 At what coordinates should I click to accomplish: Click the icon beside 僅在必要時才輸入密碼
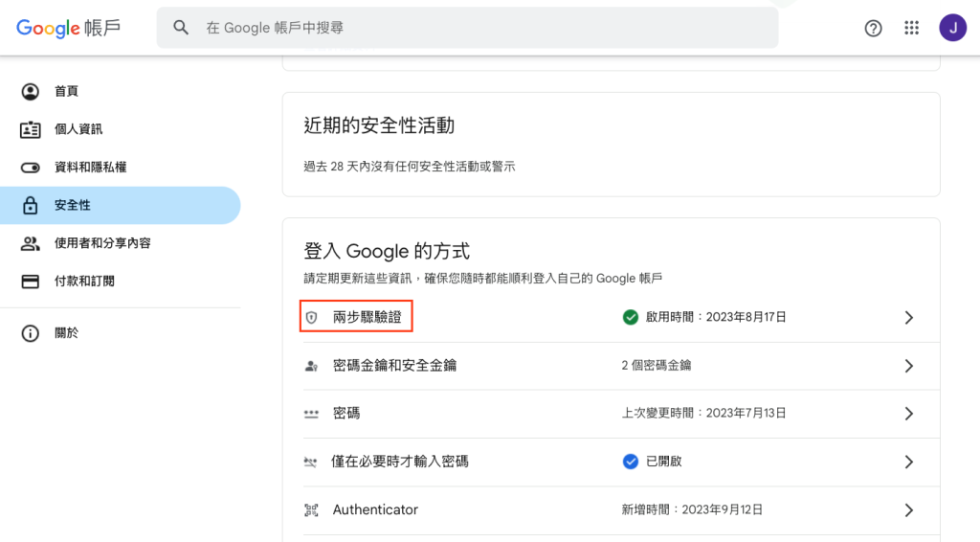click(311, 462)
